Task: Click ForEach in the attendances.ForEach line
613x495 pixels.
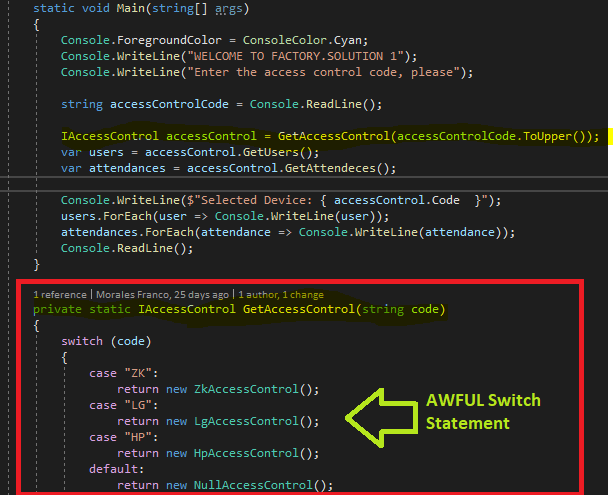Action: pyautogui.click(x=169, y=232)
